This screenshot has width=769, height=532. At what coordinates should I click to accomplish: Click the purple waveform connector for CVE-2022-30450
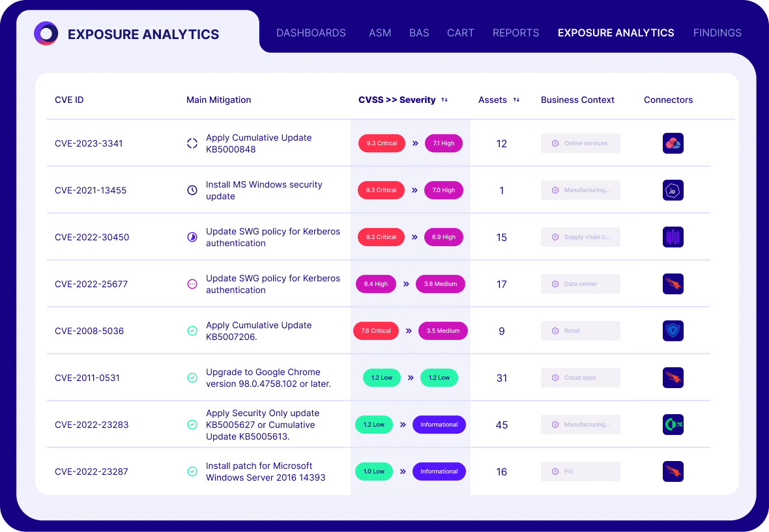tap(673, 237)
